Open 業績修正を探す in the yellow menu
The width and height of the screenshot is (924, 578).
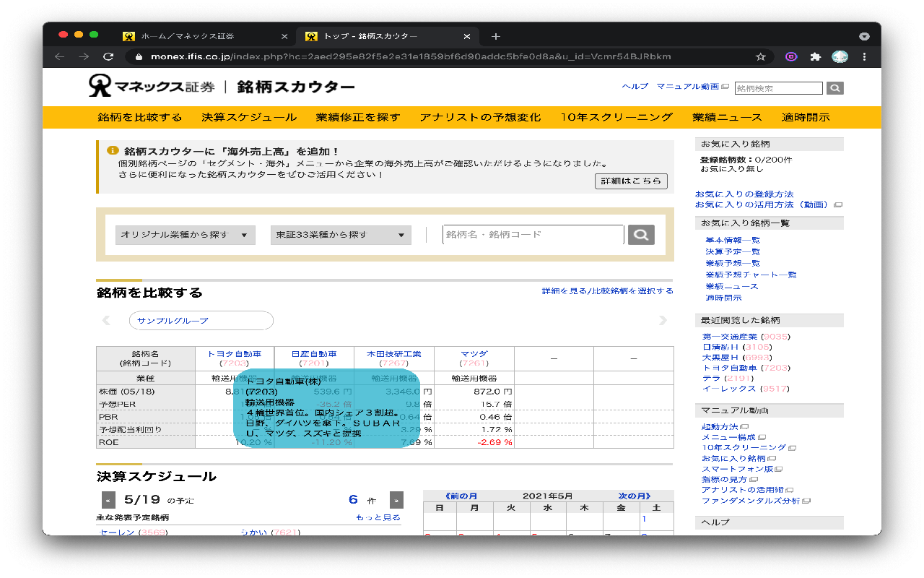click(x=358, y=117)
